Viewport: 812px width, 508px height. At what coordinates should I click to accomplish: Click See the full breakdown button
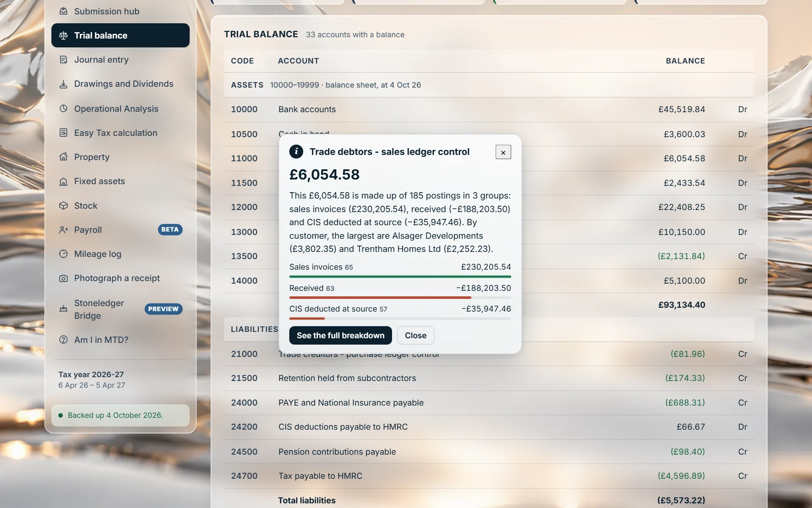click(x=340, y=336)
